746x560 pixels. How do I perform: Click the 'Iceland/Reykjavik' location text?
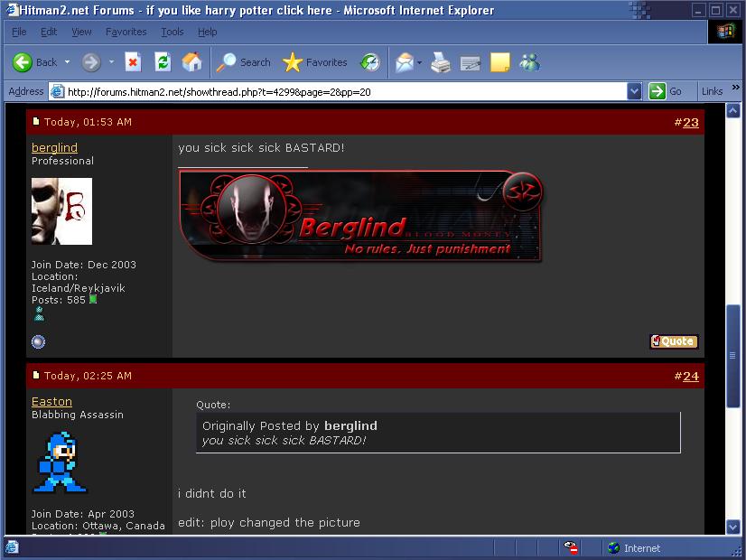78,288
